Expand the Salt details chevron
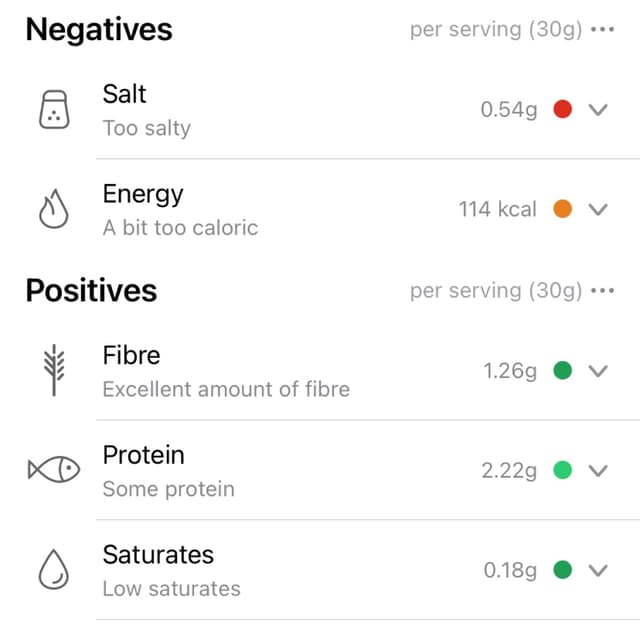 point(598,109)
